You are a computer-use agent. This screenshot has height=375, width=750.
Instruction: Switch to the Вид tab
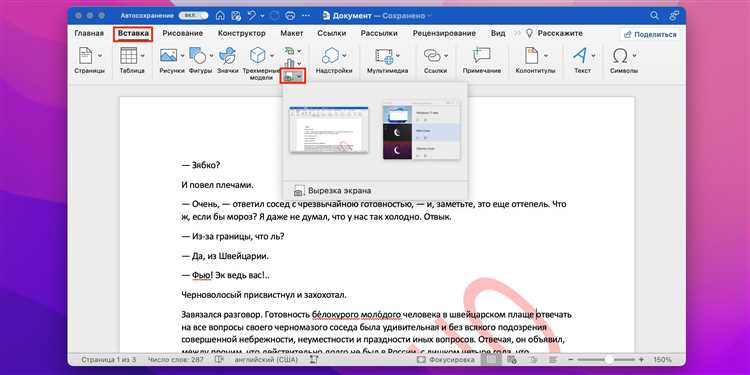point(498,33)
